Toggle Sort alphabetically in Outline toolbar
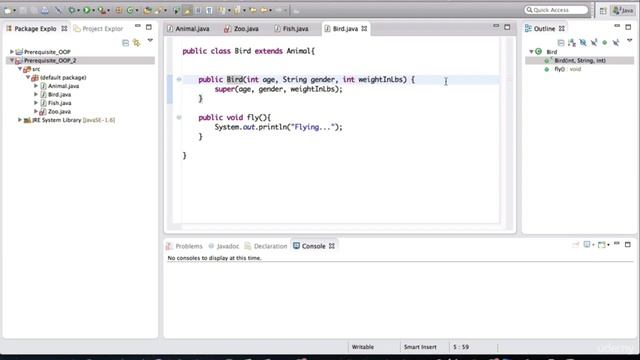This screenshot has width=640, height=360. 572,42
